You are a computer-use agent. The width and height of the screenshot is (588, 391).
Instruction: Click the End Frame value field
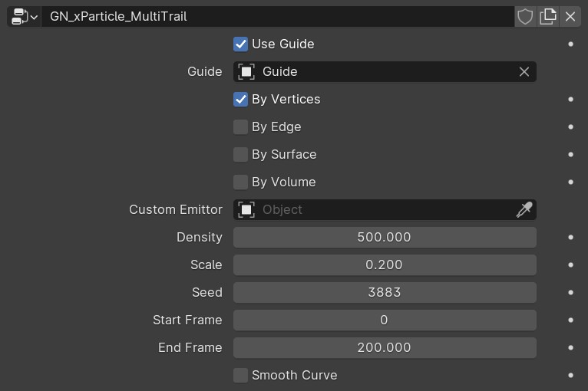(x=385, y=347)
